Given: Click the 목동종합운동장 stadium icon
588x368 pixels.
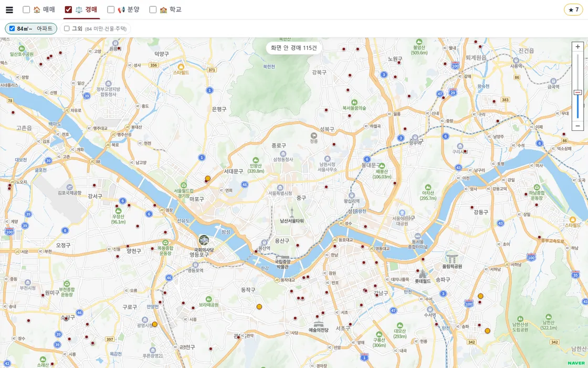Looking at the screenshot, I should click(x=165, y=242).
